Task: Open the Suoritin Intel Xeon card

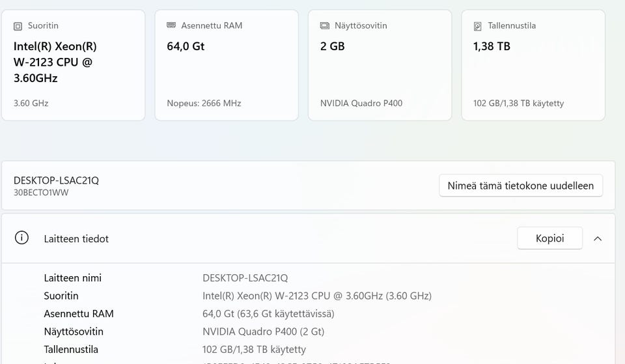Action: pos(74,65)
